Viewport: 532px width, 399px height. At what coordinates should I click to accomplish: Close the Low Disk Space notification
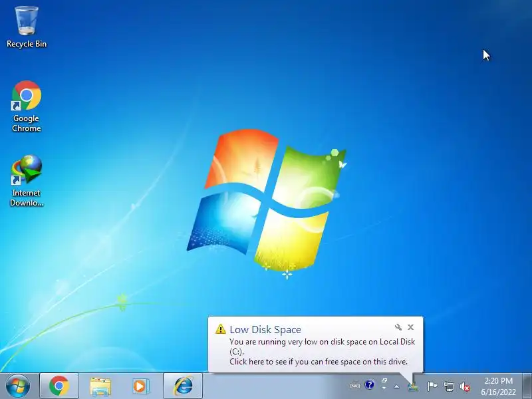click(x=410, y=327)
